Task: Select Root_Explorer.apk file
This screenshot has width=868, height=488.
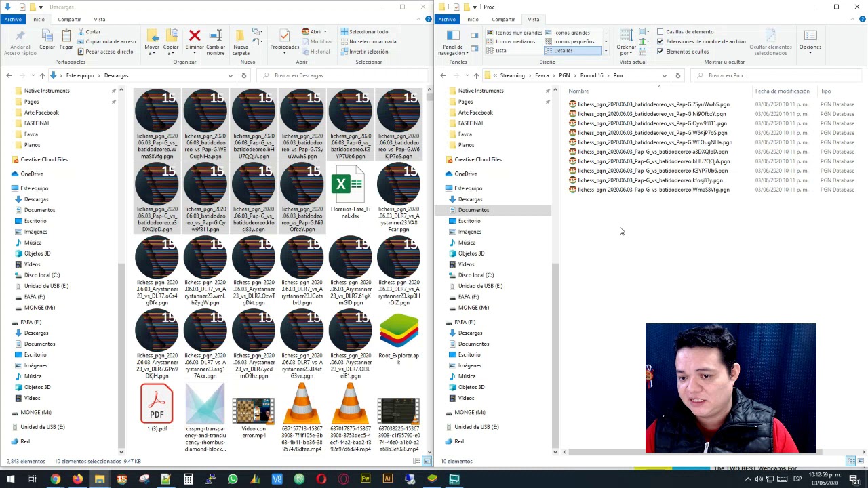Action: pyautogui.click(x=399, y=338)
